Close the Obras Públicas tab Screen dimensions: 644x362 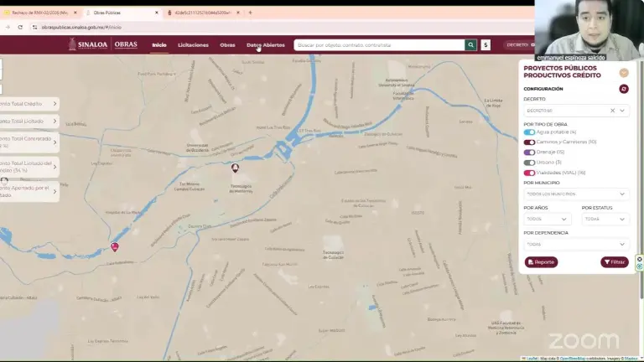click(x=157, y=13)
